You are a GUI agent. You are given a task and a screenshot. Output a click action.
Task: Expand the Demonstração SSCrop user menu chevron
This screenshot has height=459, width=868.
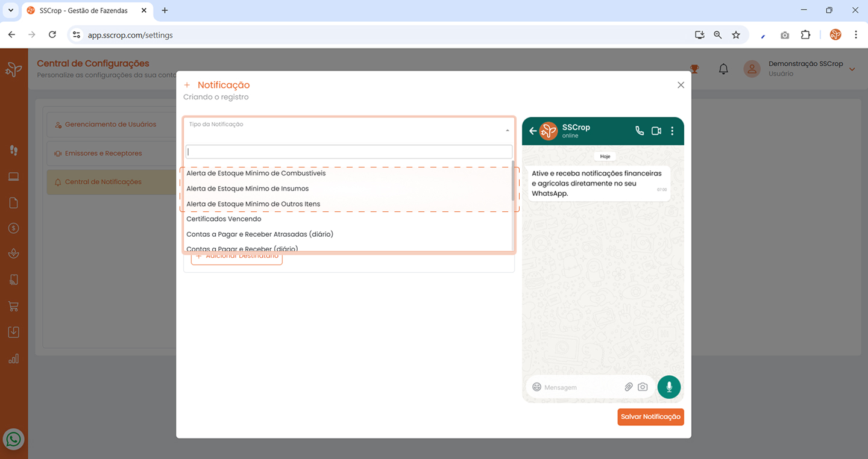tap(852, 69)
